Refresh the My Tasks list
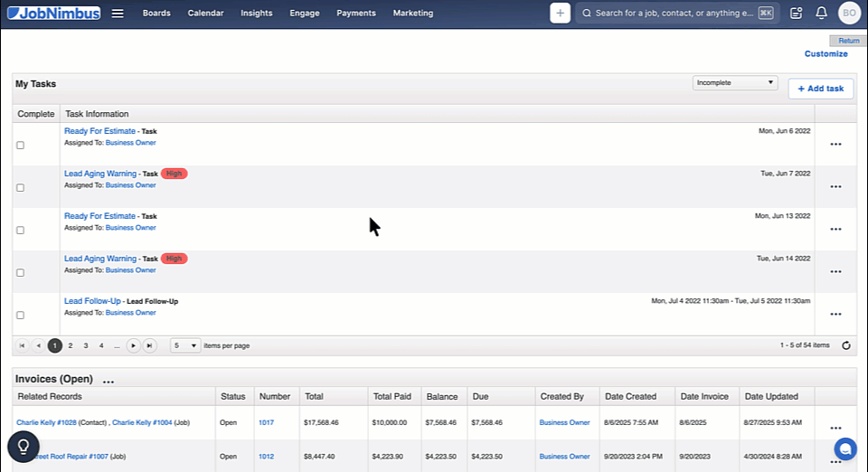Image resolution: width=868 pixels, height=472 pixels. [846, 345]
